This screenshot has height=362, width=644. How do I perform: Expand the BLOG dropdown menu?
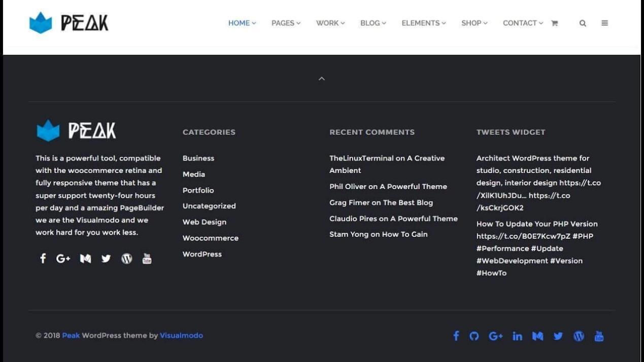click(373, 23)
